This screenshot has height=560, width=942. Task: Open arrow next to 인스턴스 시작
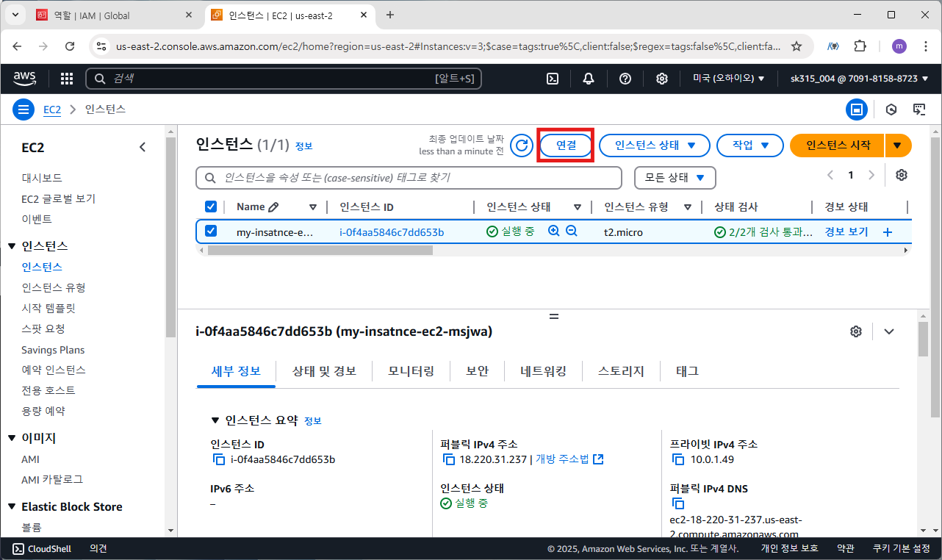(899, 146)
